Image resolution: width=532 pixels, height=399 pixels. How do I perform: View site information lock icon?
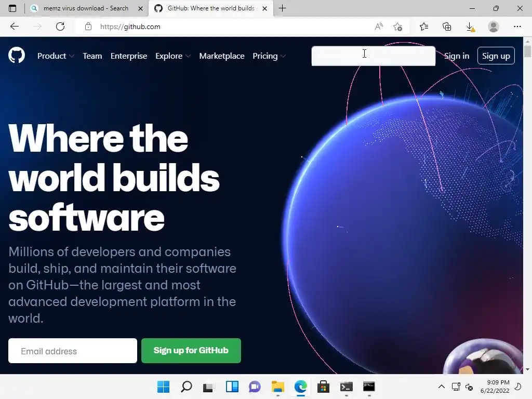[x=88, y=26]
